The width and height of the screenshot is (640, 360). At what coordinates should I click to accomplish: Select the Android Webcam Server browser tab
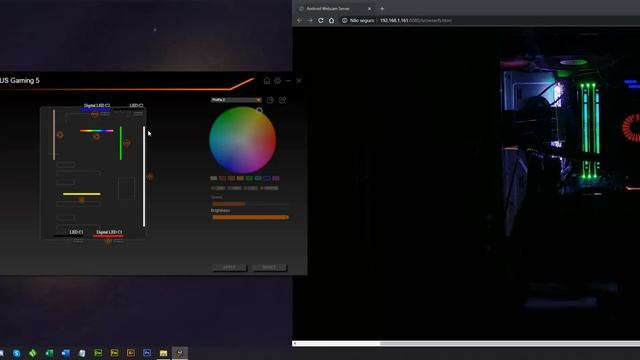pyautogui.click(x=335, y=9)
